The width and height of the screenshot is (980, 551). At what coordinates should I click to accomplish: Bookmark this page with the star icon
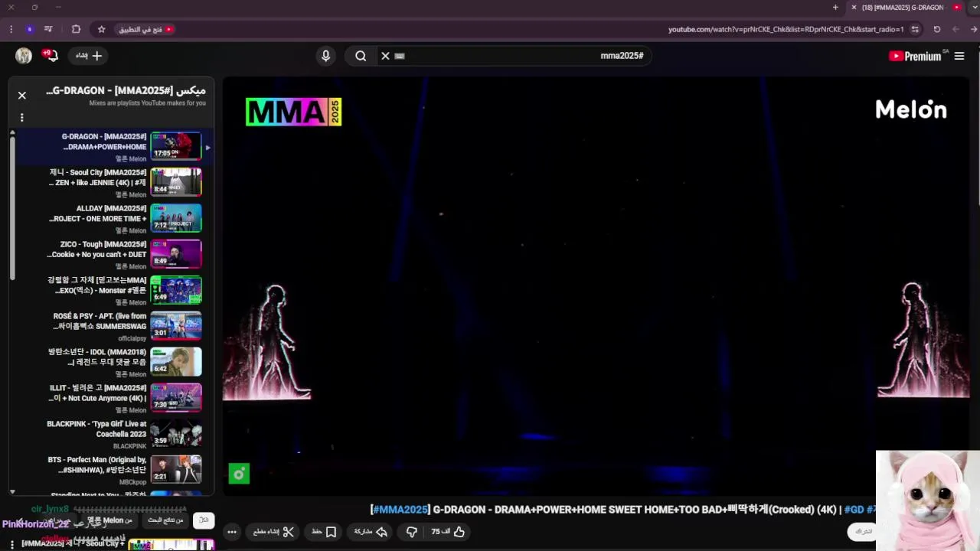(101, 29)
